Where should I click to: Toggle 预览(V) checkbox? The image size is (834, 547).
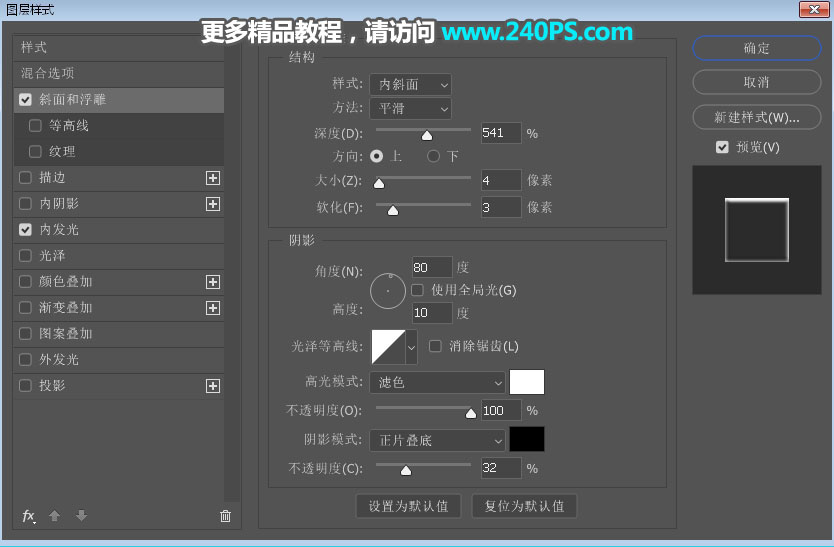(x=722, y=147)
